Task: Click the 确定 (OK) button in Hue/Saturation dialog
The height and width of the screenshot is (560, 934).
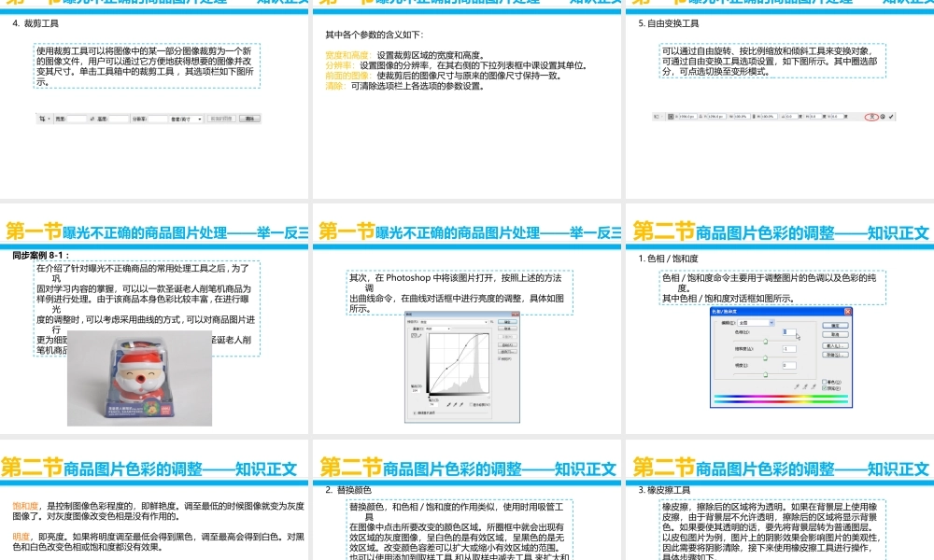Action: [x=835, y=324]
